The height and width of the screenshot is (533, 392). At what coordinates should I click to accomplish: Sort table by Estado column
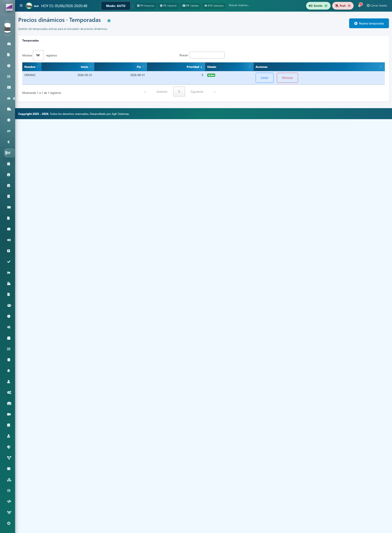(x=229, y=67)
